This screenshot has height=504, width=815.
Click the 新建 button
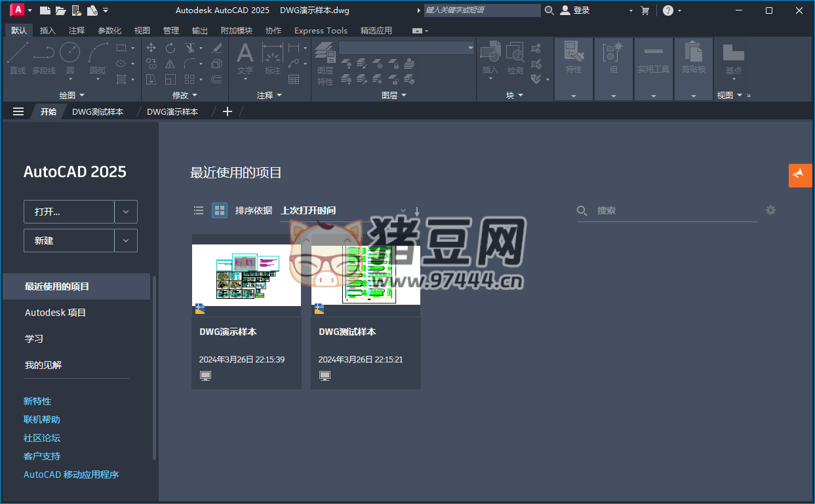click(69, 241)
